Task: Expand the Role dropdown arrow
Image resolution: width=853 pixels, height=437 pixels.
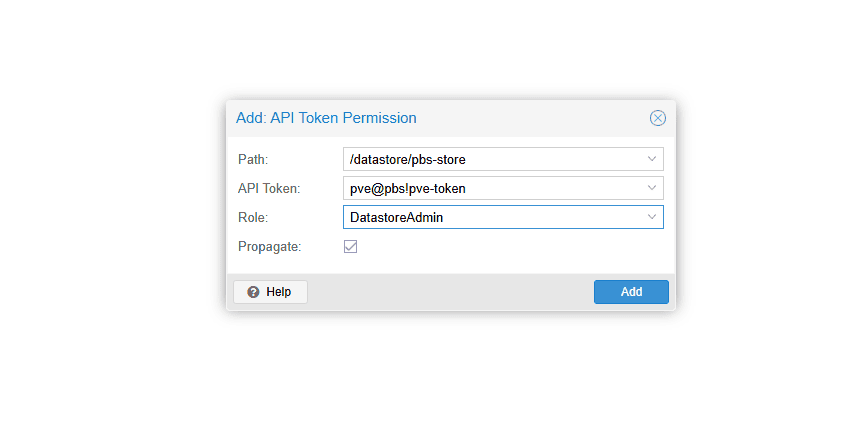Action: click(x=652, y=217)
